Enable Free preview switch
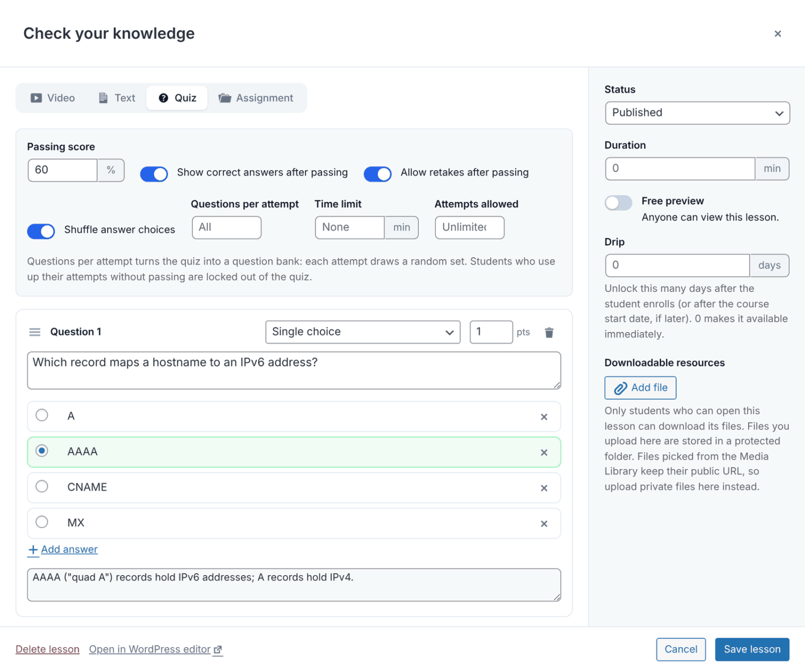The image size is (805, 672). [618, 202]
